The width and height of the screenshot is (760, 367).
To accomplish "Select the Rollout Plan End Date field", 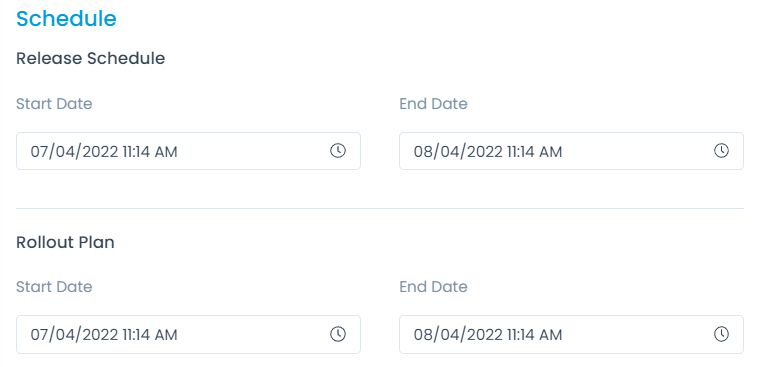I will tap(571, 334).
